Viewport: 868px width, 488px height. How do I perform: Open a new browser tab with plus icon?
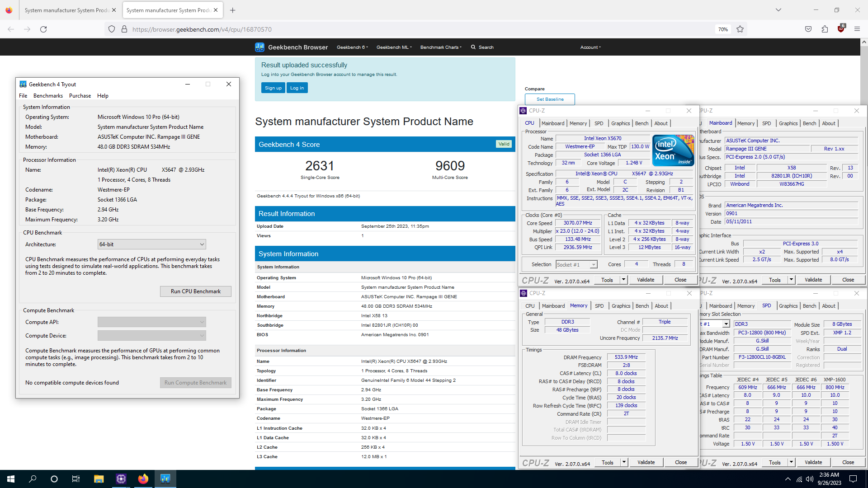click(x=232, y=10)
